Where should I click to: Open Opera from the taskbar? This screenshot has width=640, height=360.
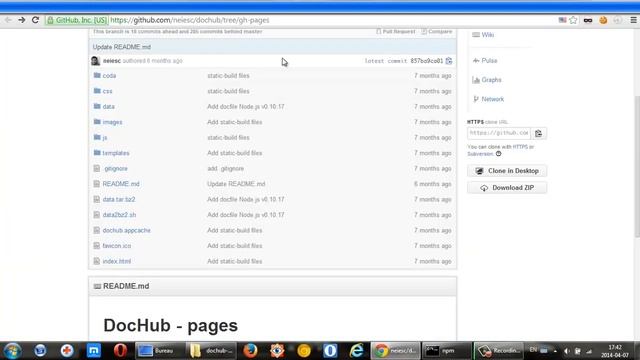coord(120,351)
